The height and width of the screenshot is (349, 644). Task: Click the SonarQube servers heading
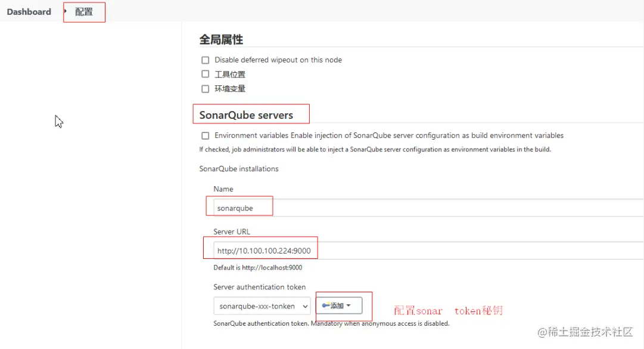click(x=246, y=115)
